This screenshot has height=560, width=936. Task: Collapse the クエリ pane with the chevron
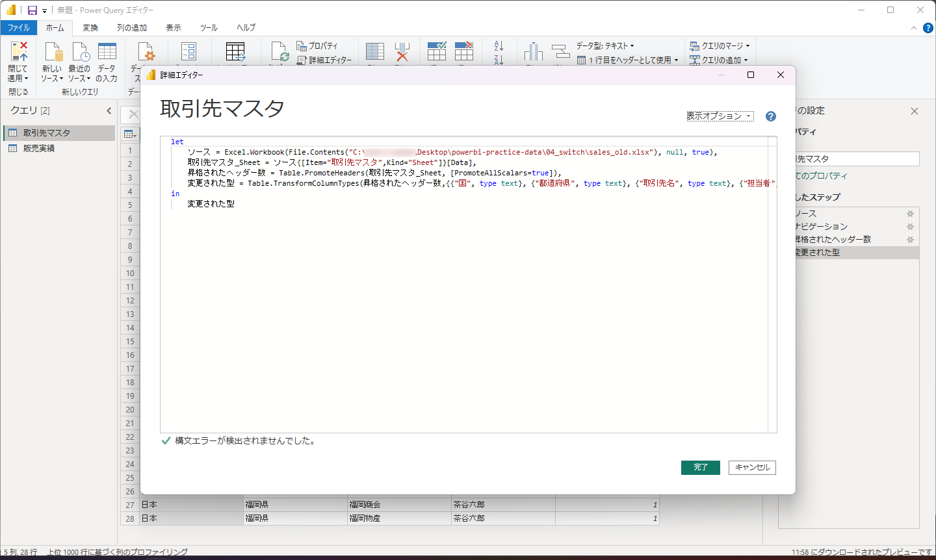tap(109, 110)
